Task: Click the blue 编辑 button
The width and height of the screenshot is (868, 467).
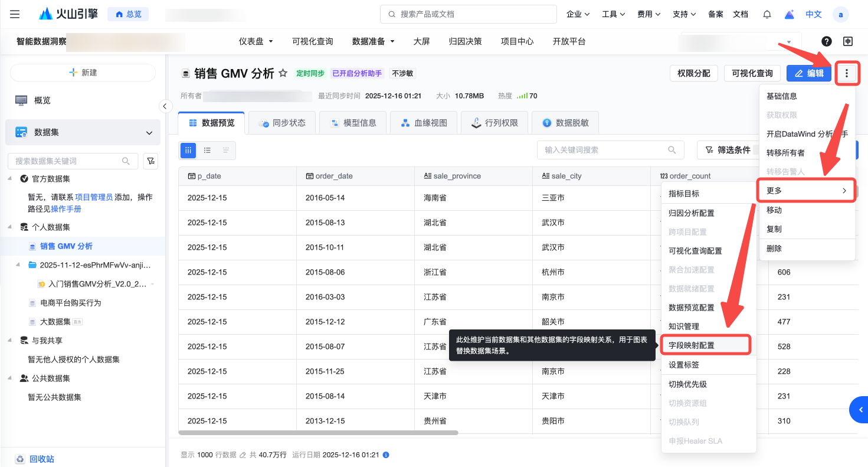Action: click(x=809, y=73)
